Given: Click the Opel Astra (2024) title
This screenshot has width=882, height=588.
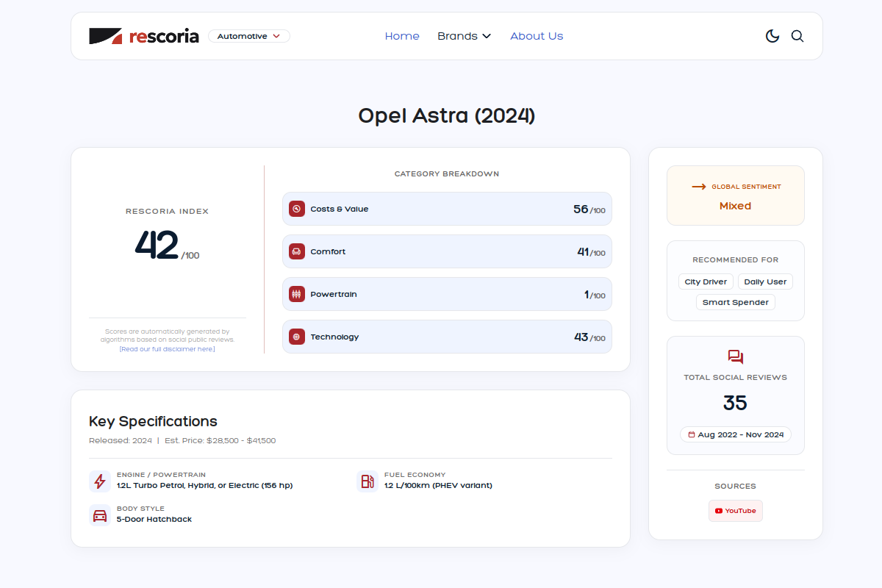Looking at the screenshot, I should click(x=447, y=115).
